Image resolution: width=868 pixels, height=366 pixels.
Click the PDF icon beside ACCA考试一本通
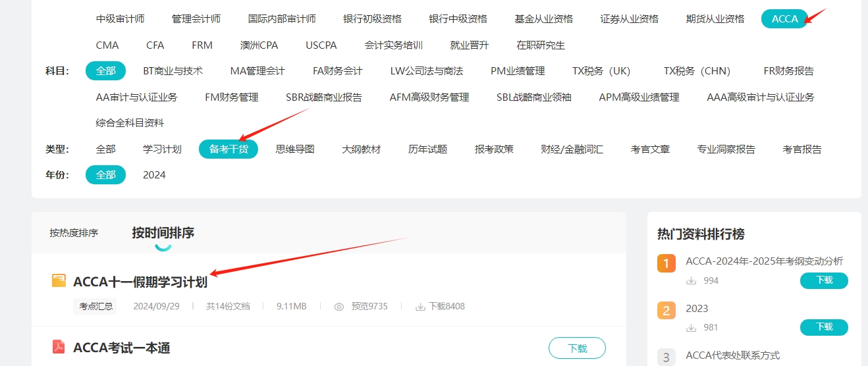coord(59,346)
